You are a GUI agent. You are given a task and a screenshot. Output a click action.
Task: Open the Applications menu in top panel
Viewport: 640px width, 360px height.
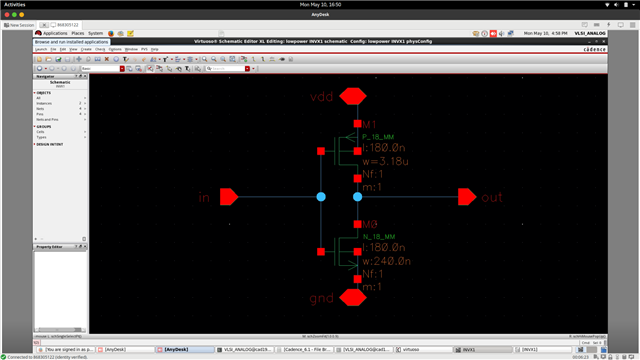tap(55, 33)
